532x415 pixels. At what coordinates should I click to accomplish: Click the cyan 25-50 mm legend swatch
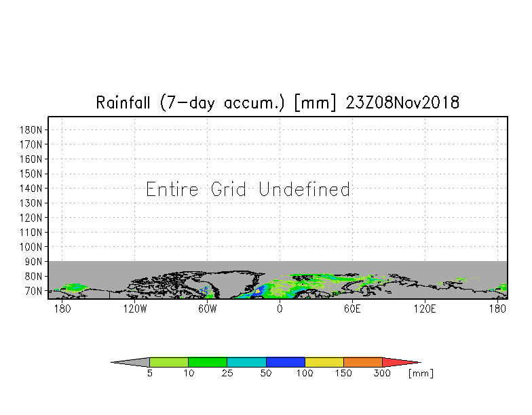(247, 362)
